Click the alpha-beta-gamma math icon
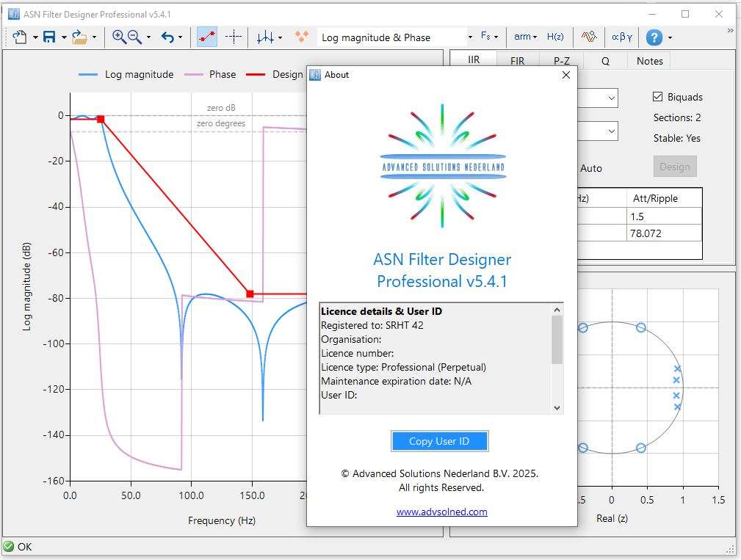 tap(621, 37)
